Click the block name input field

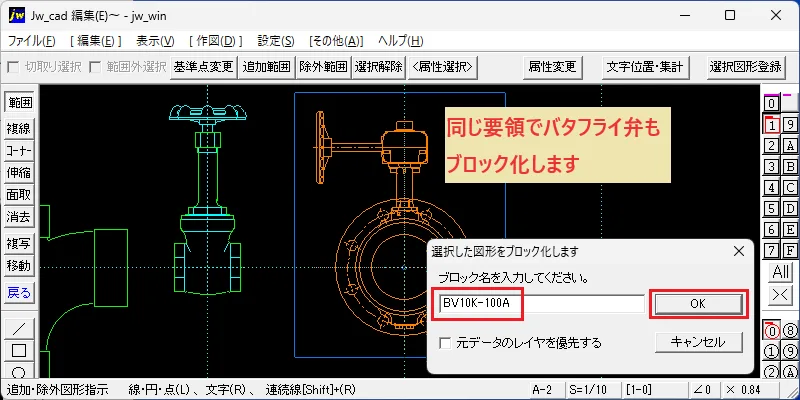(542, 304)
